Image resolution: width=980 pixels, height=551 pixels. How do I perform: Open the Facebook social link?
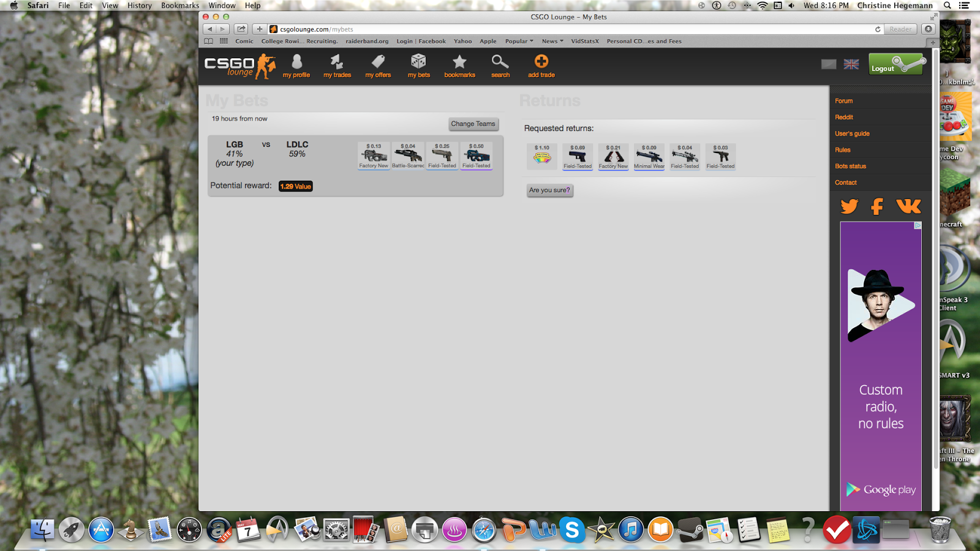[x=877, y=206]
